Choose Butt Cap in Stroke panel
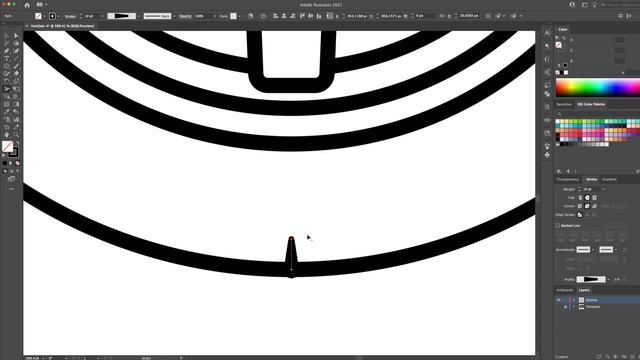 pyautogui.click(x=580, y=198)
